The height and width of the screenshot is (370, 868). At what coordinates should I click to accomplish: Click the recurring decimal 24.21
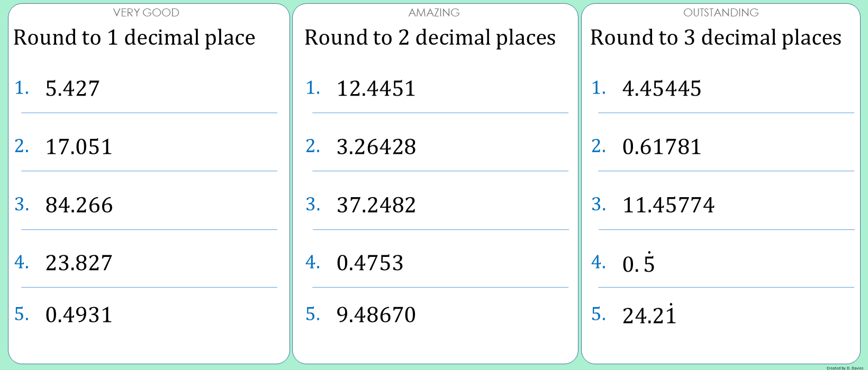click(x=649, y=316)
